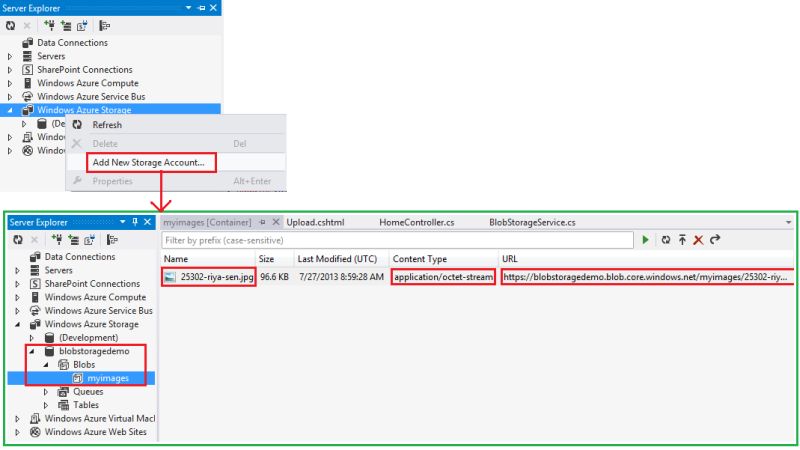Click Connect to Server icon in lower Server Explorer
800x450 pixels.
pyautogui.click(x=73, y=240)
